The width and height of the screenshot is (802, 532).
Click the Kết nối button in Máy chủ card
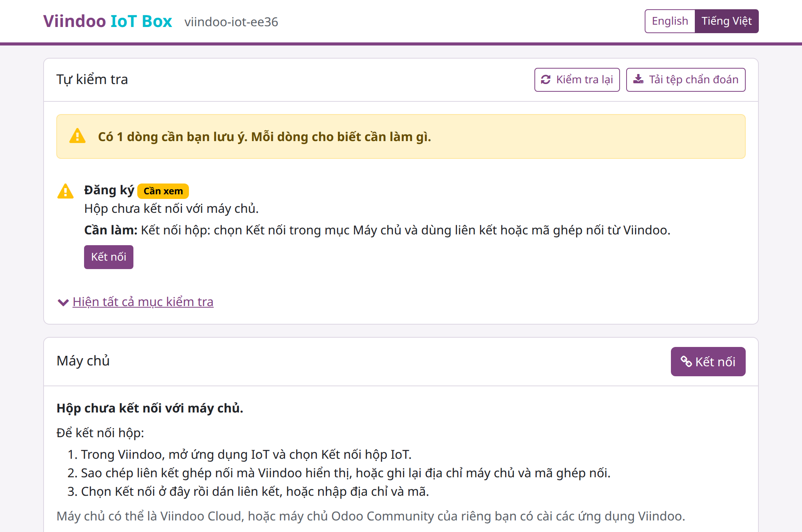tap(708, 362)
